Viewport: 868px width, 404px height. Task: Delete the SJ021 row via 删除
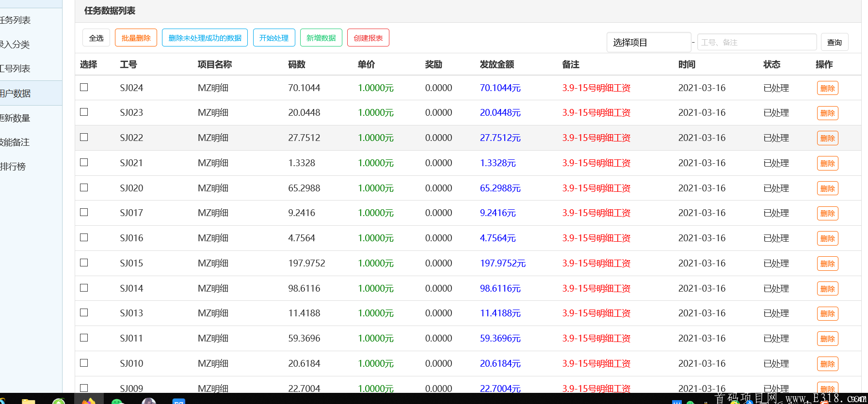tap(827, 163)
